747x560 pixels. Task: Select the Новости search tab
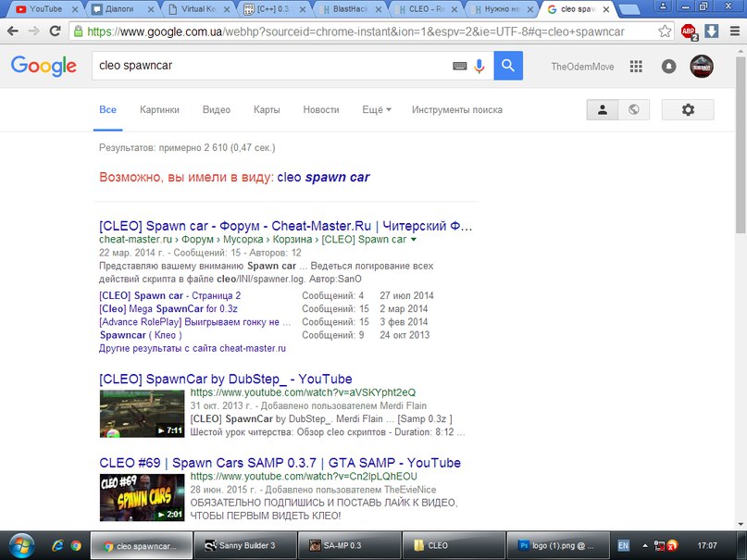(x=321, y=110)
